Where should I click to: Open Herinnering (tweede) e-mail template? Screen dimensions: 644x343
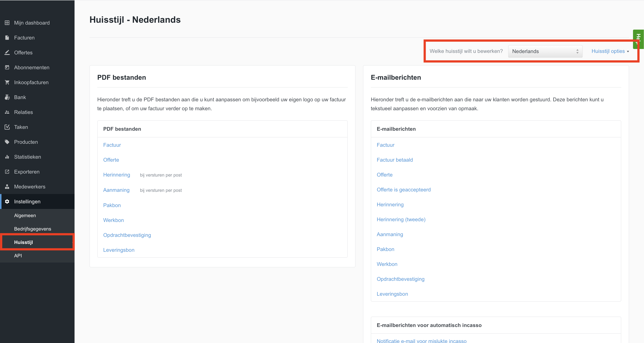[401, 219]
